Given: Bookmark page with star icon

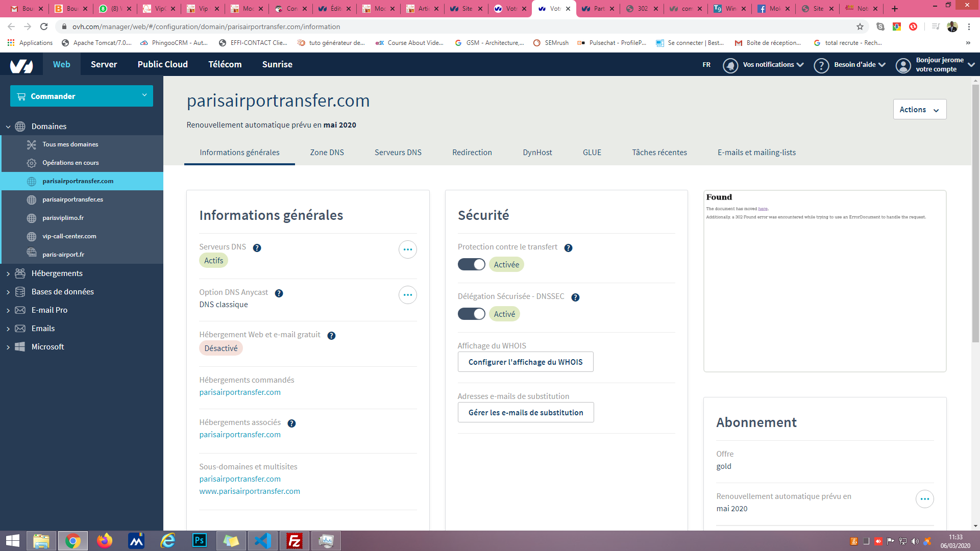Looking at the screenshot, I should 860,27.
